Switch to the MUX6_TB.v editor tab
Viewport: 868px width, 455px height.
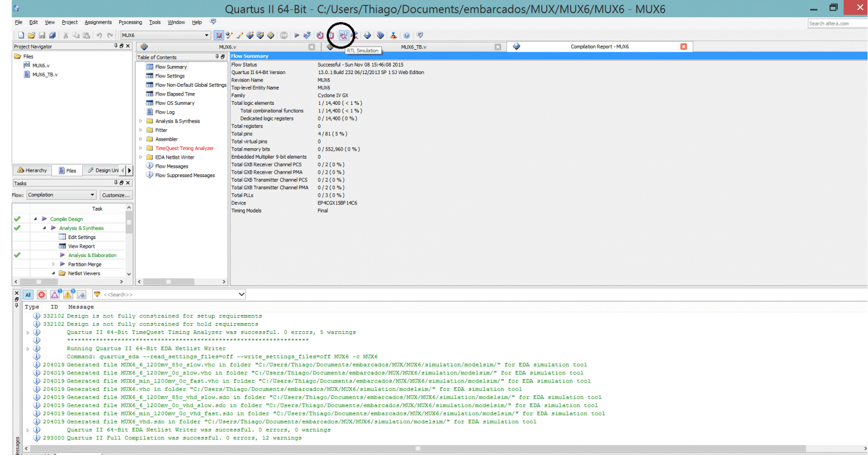[414, 47]
